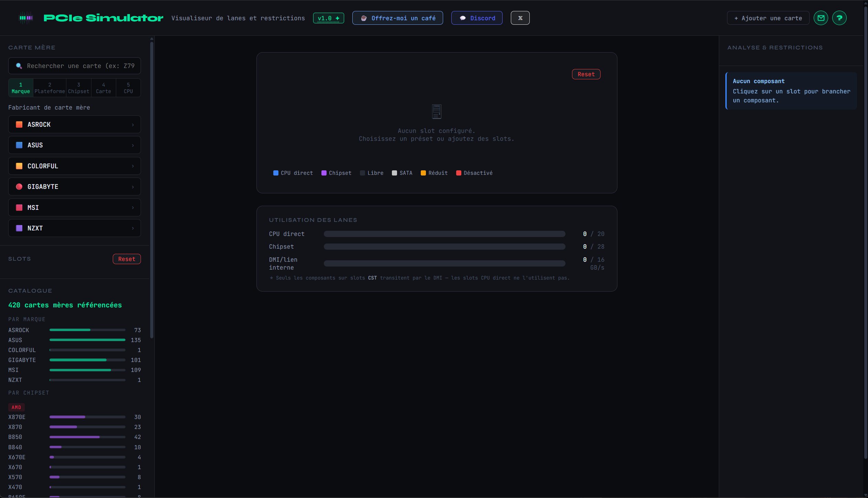Click the "Fabricant de carte mère" label

click(49, 107)
